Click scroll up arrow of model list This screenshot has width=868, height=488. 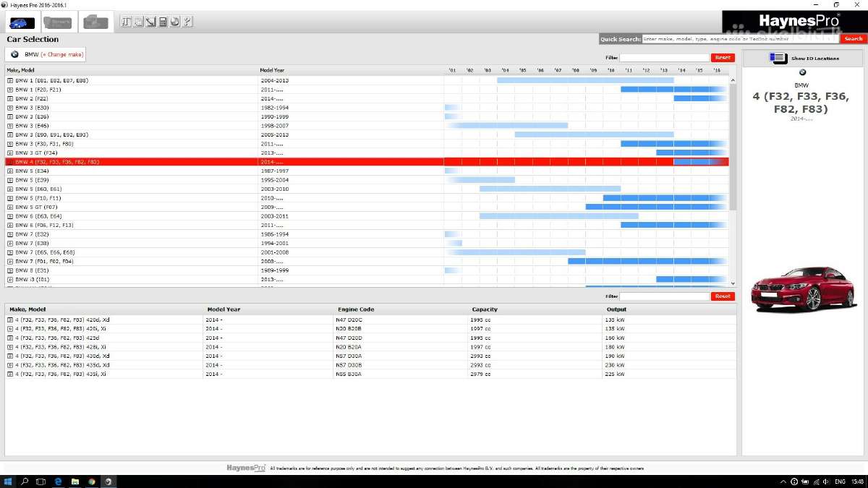pyautogui.click(x=733, y=80)
